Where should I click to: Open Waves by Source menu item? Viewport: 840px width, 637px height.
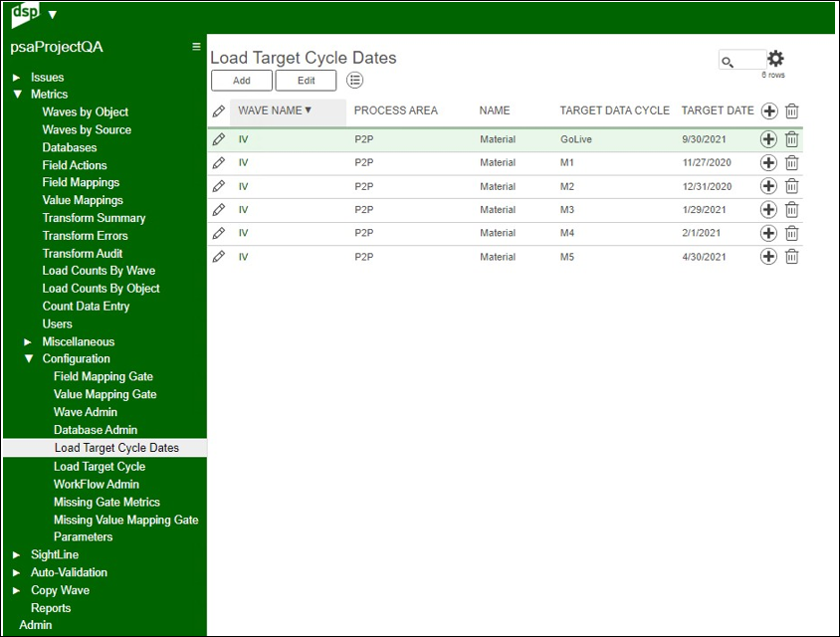tap(87, 129)
